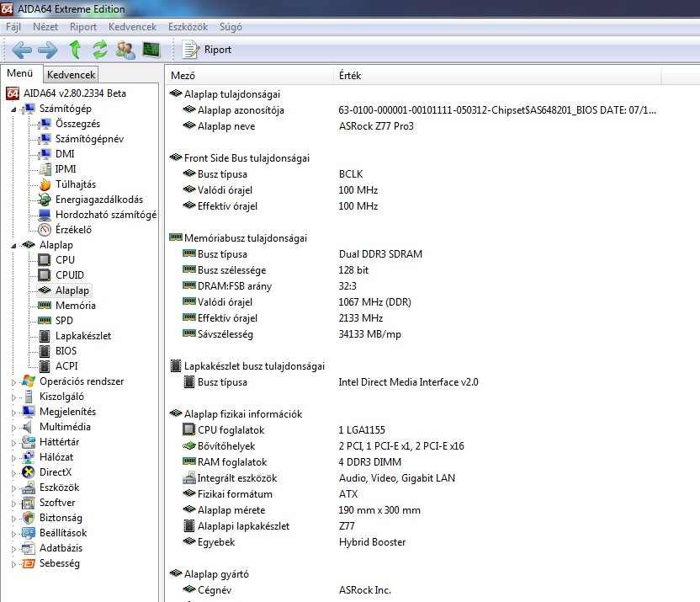The image size is (700, 602).
Task: Click the Hybrid Booster value
Action: (x=373, y=542)
